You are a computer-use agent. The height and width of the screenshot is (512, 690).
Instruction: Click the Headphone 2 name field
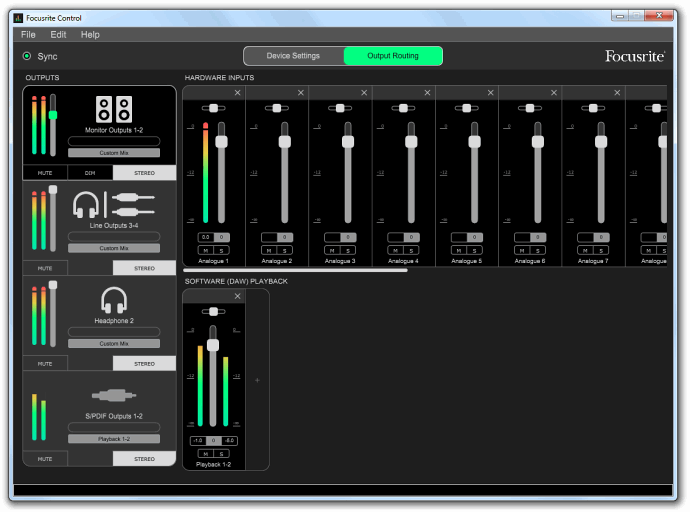(x=114, y=332)
